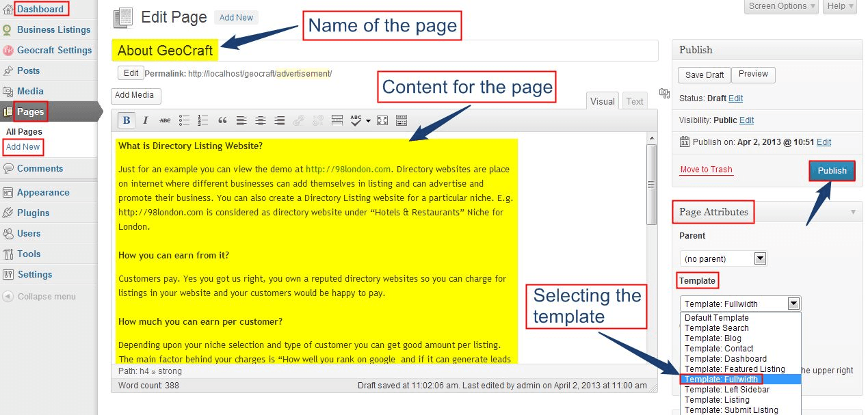Image resolution: width=868 pixels, height=415 pixels.
Task: Switch to the Visual editor tab
Action: pos(603,101)
